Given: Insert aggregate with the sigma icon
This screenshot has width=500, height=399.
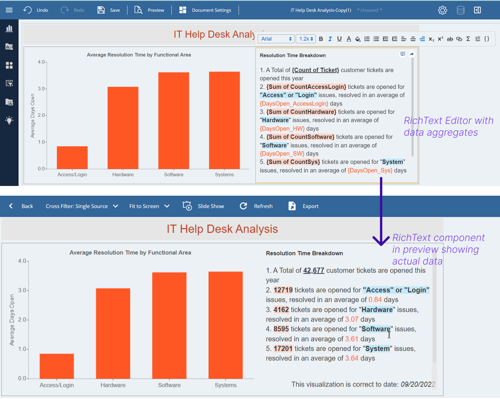Looking at the screenshot, I should (468, 39).
